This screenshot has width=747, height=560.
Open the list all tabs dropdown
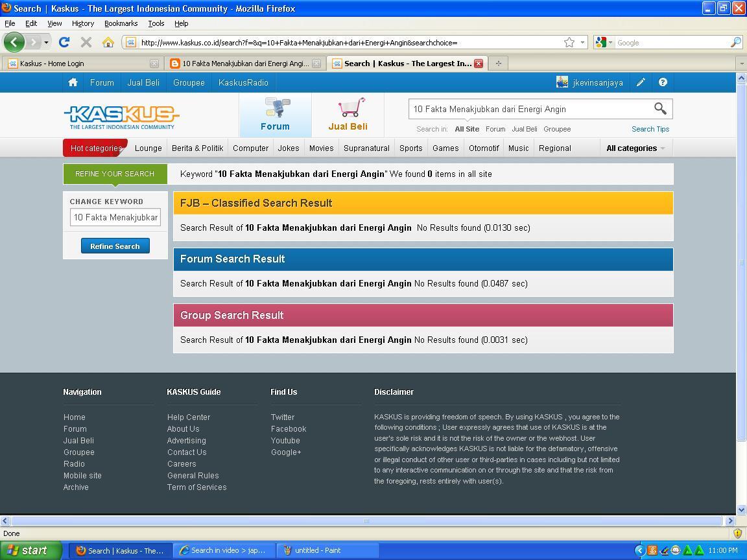click(741, 64)
